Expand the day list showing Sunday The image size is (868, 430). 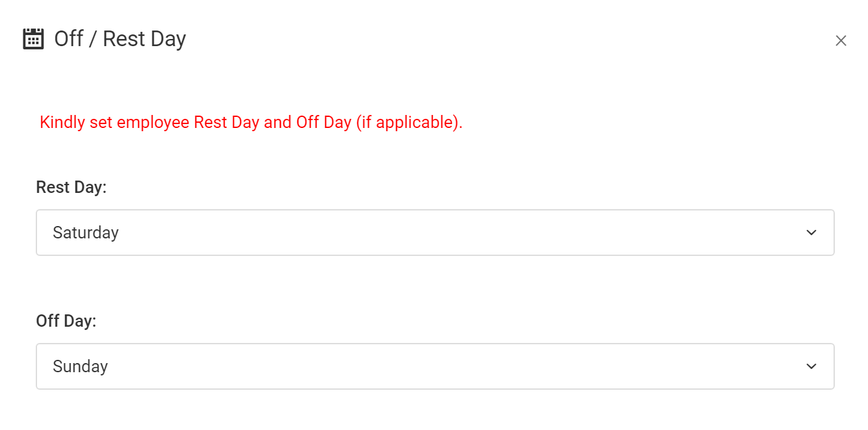[x=434, y=366]
